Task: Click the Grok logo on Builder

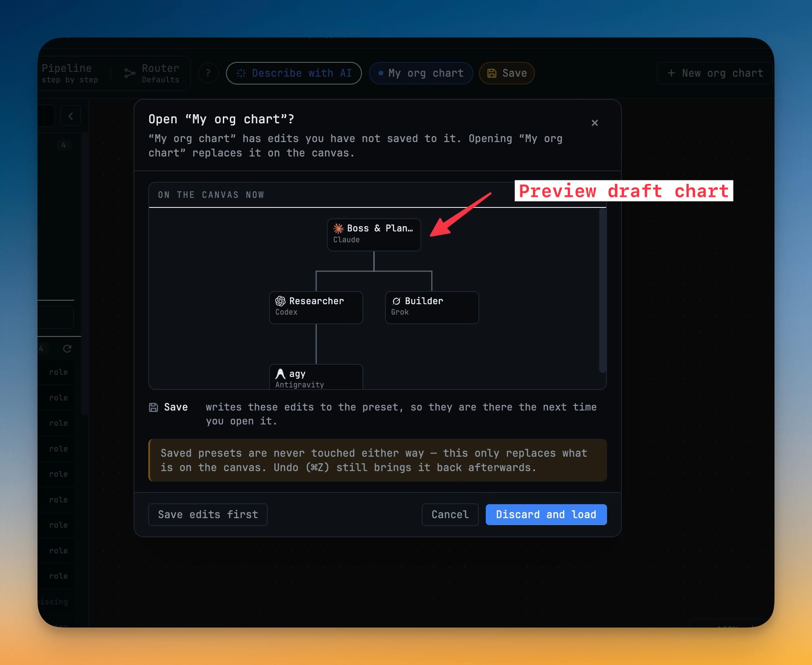Action: (396, 301)
